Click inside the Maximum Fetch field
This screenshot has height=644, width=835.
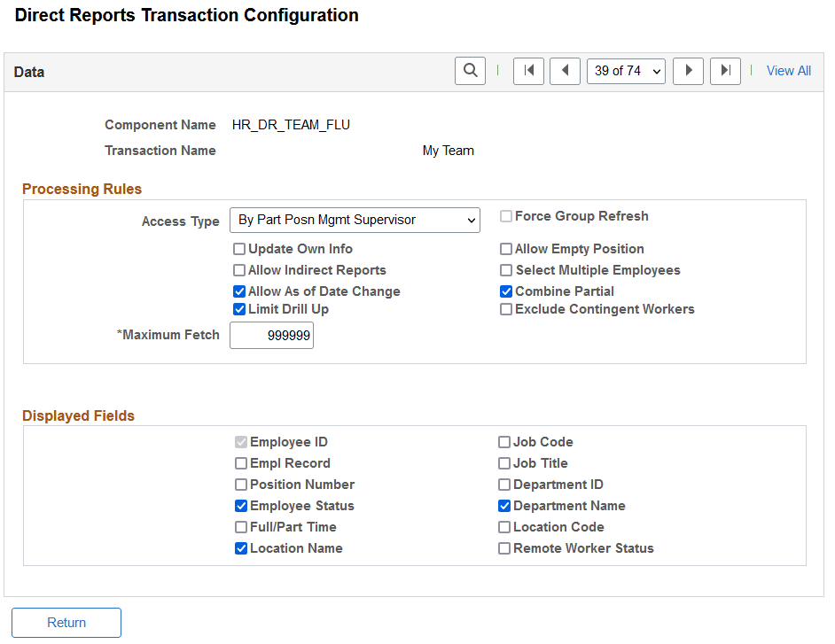271,335
